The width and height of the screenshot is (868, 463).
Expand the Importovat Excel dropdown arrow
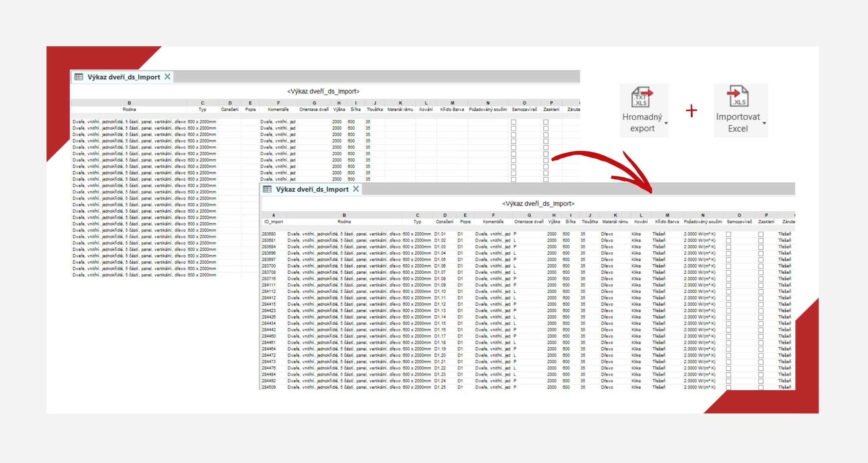pos(764,123)
